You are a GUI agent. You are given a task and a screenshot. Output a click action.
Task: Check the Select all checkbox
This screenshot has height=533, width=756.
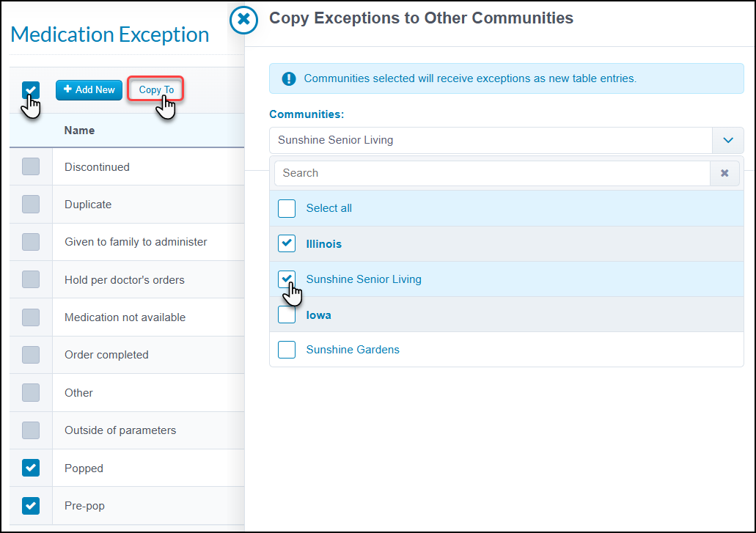[287, 209]
